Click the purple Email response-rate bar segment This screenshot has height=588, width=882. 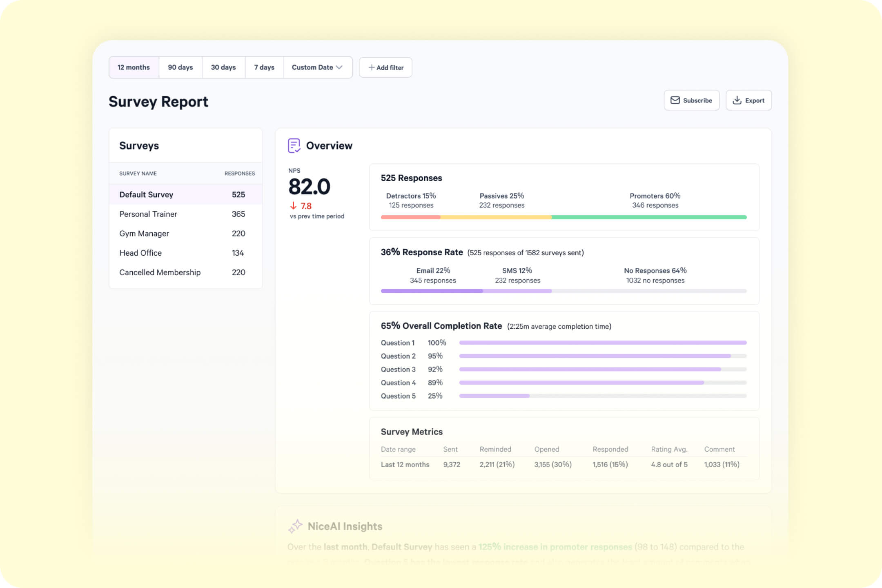[x=432, y=291]
